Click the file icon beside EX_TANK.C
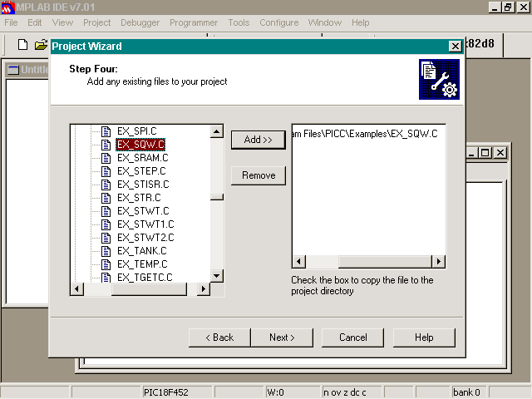The height and width of the screenshot is (399, 532). (106, 251)
